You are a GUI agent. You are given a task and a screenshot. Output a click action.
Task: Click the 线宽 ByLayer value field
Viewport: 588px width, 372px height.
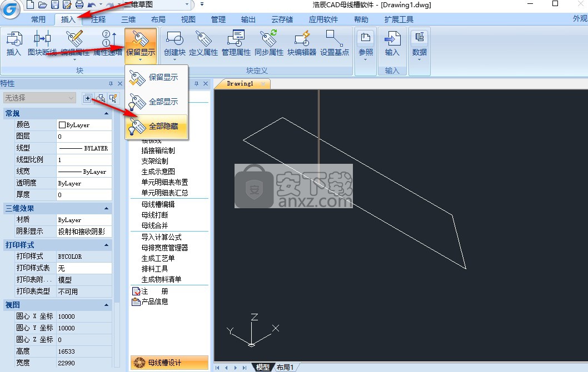[84, 172]
